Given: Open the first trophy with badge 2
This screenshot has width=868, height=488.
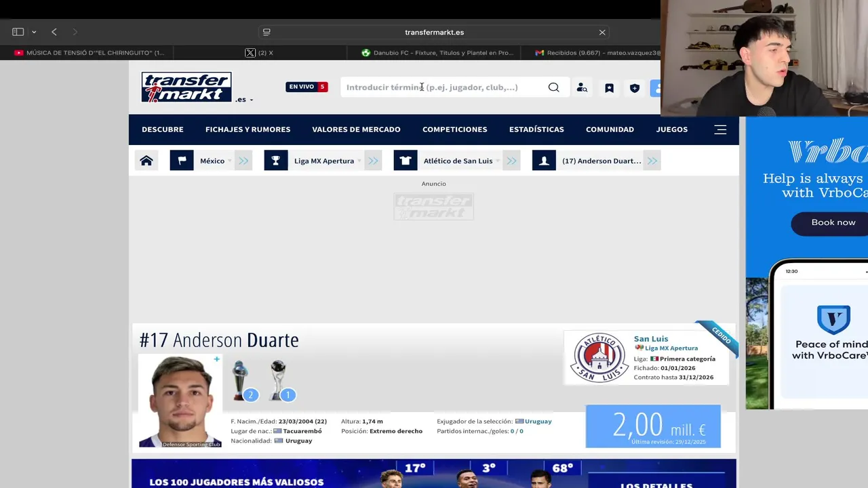Looking at the screenshot, I should pos(242,380).
